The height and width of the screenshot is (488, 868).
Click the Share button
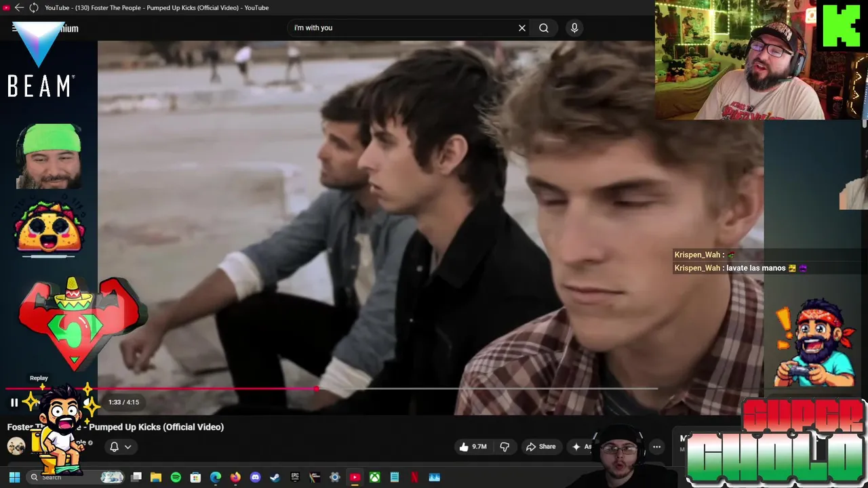(541, 447)
